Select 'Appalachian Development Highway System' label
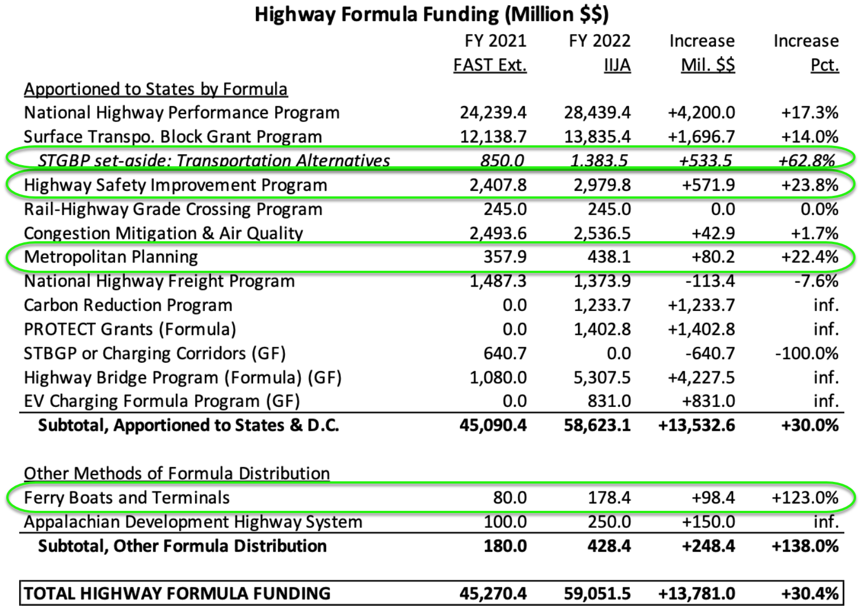 click(193, 522)
